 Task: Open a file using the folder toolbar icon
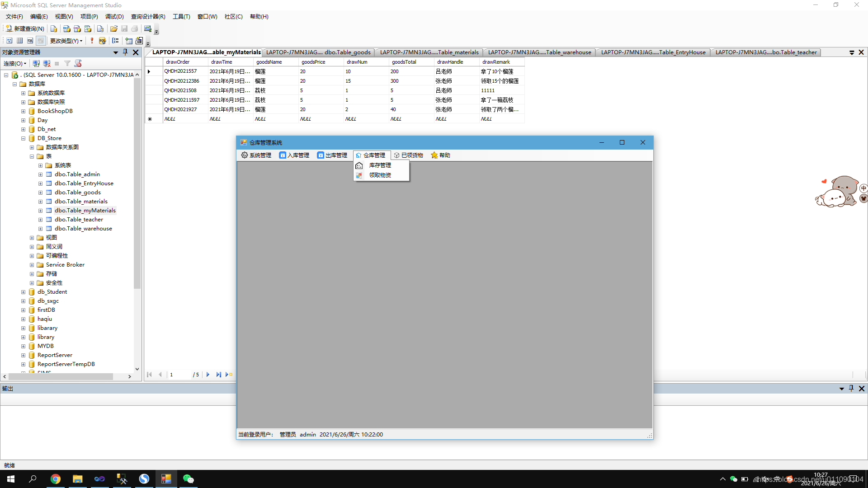pos(114,28)
